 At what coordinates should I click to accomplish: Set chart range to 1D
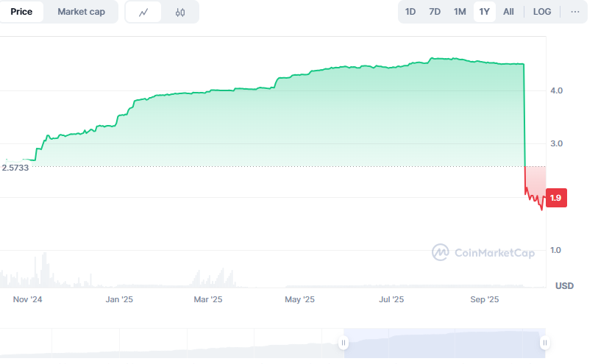point(410,12)
